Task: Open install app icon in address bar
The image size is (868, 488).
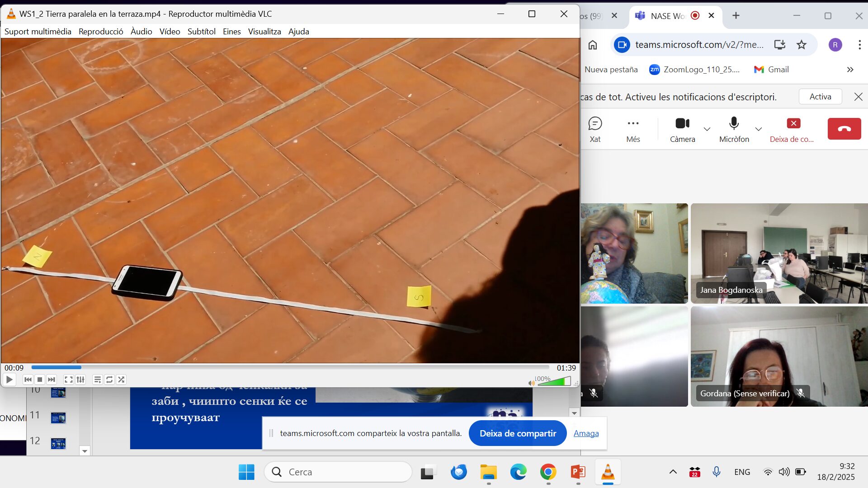Action: [779, 45]
